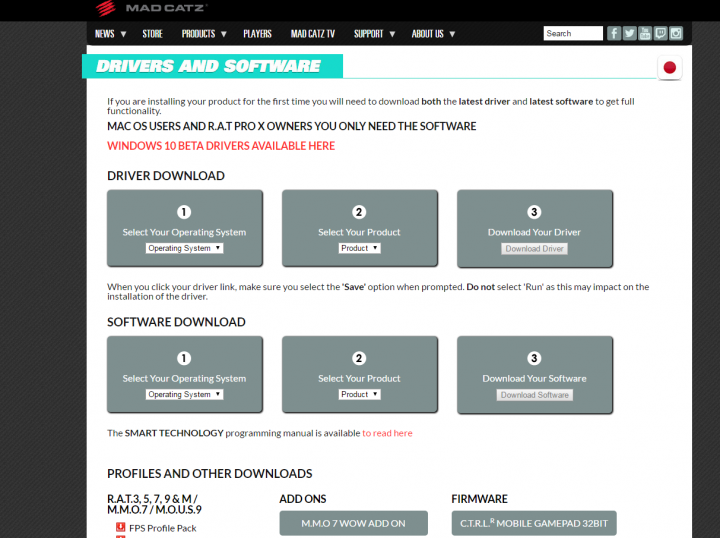Visit the YouTube channel icon
Viewport: 720px width, 538px height.
(x=645, y=33)
